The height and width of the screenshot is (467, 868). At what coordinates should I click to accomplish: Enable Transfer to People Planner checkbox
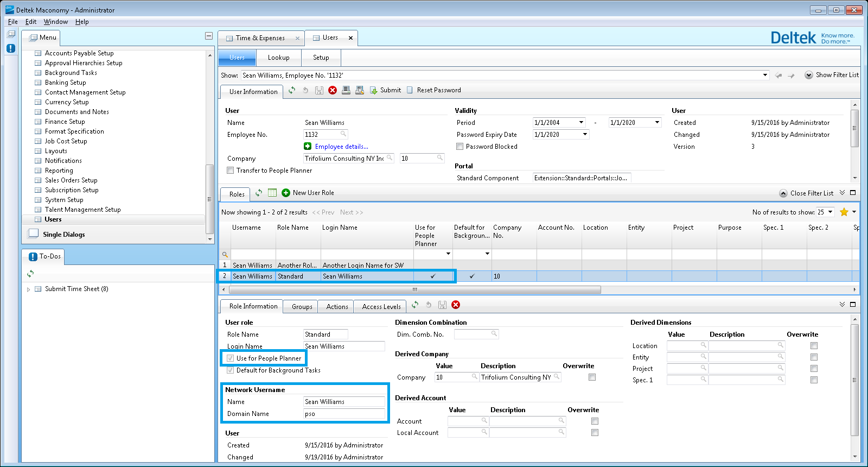coord(231,171)
